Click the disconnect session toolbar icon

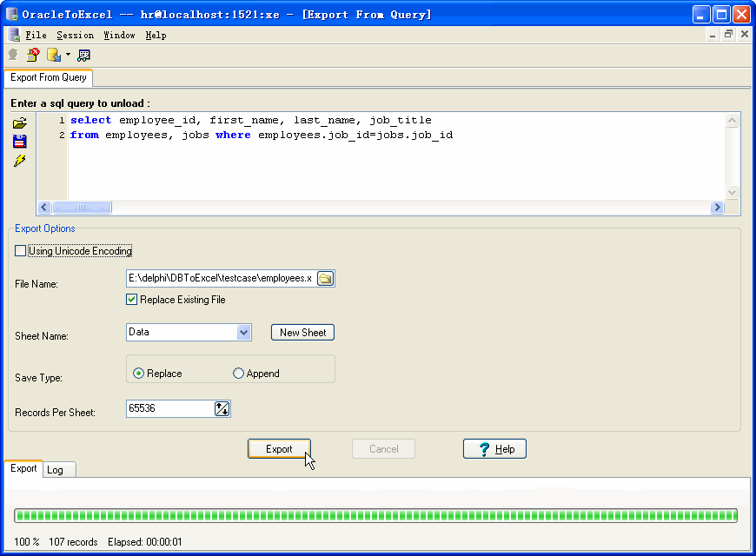(33, 55)
